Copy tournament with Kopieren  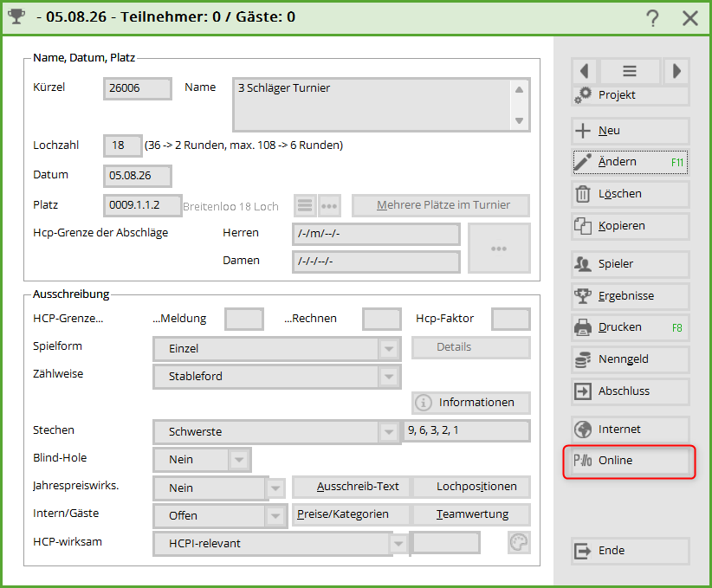pos(631,226)
